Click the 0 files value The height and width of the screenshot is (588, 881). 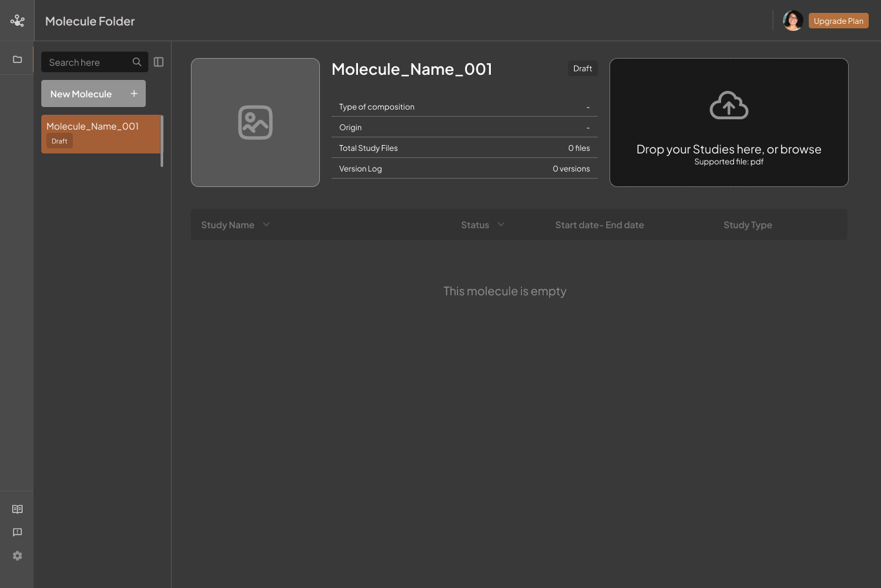(x=579, y=148)
